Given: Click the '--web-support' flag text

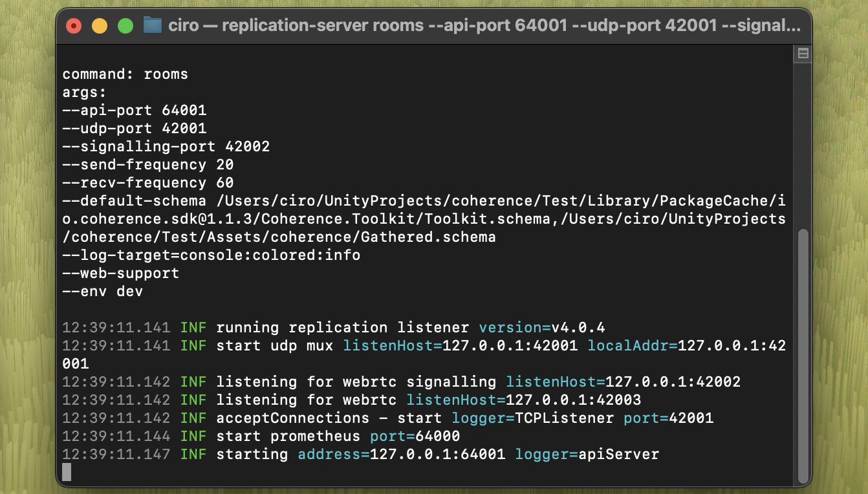Looking at the screenshot, I should point(120,274).
